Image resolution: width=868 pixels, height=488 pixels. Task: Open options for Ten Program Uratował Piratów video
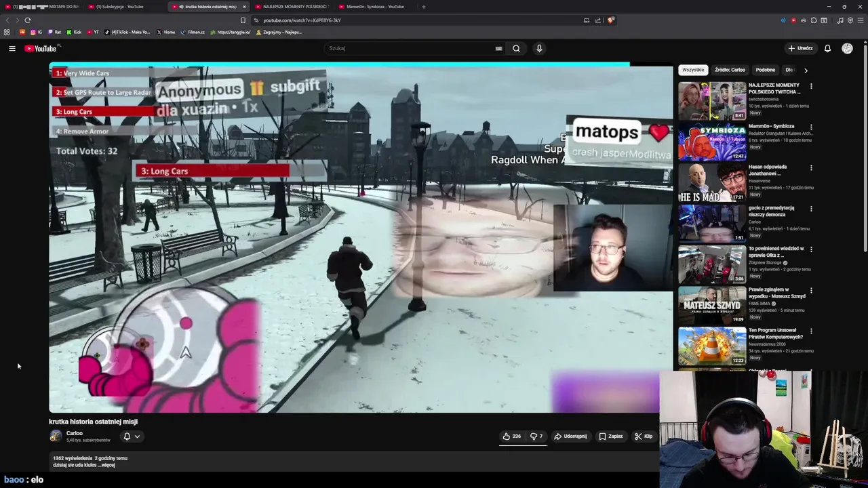811,331
